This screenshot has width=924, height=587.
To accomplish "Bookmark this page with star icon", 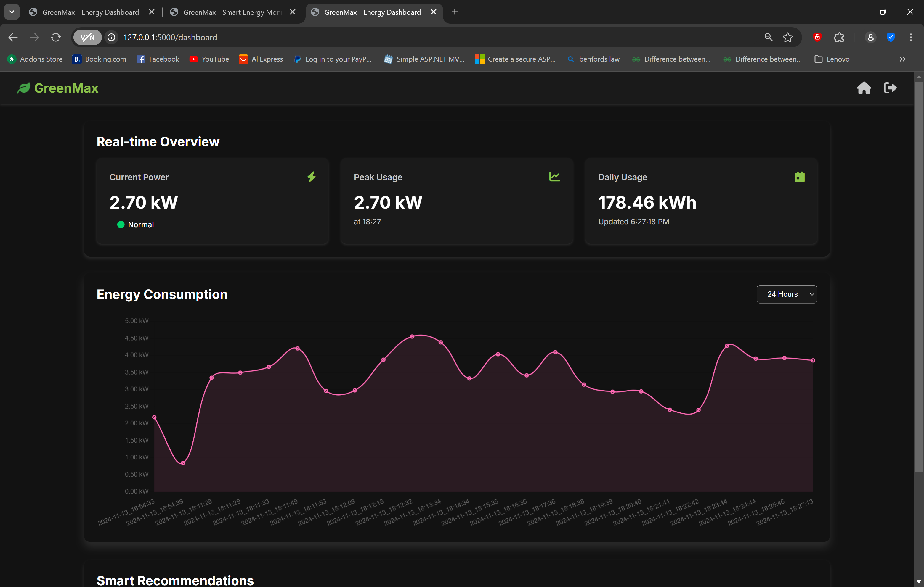I will [788, 37].
